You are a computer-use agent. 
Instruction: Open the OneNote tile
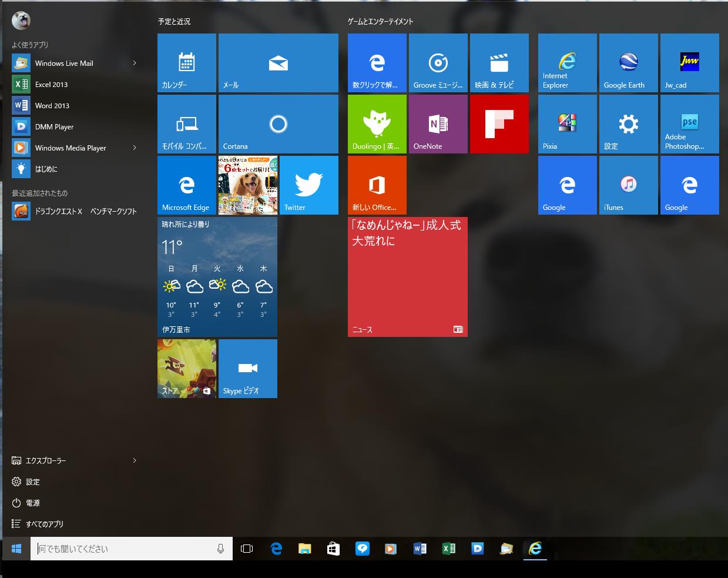coord(438,124)
